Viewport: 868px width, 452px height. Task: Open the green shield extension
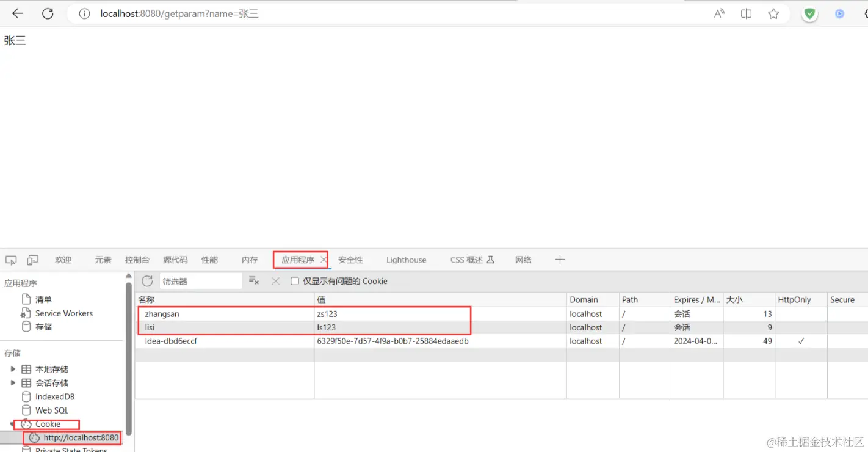[810, 13]
